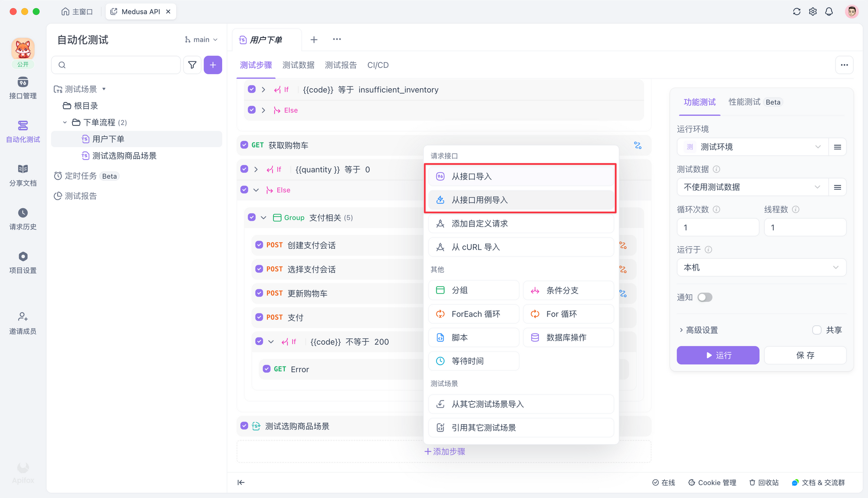Click the ForEach 循环 loop icon
The height and width of the screenshot is (498, 868).
[441, 314]
